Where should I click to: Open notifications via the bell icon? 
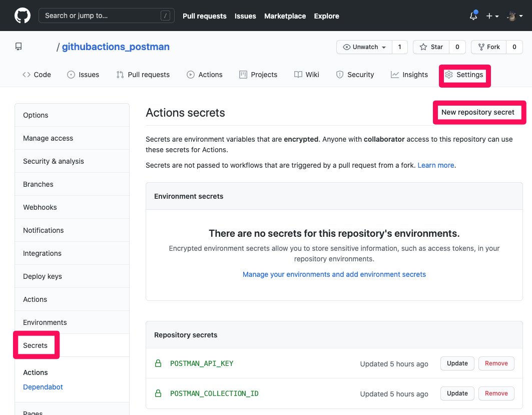click(x=472, y=16)
